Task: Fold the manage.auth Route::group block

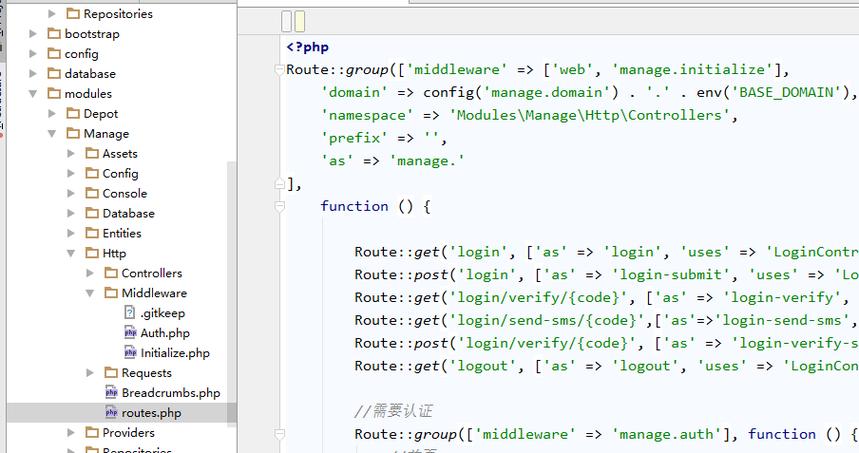Action: (279, 434)
